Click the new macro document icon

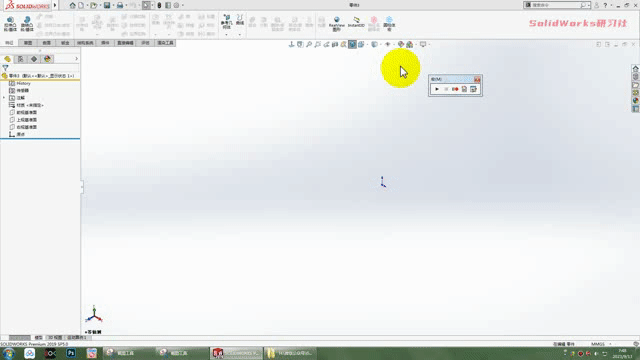(464, 89)
